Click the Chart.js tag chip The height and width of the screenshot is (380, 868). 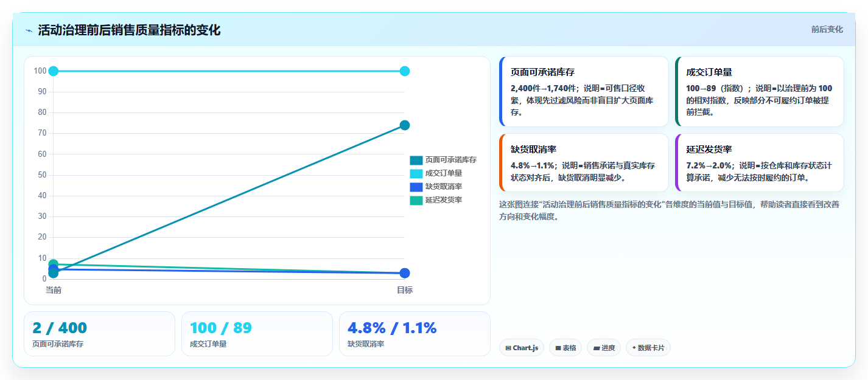(x=522, y=348)
